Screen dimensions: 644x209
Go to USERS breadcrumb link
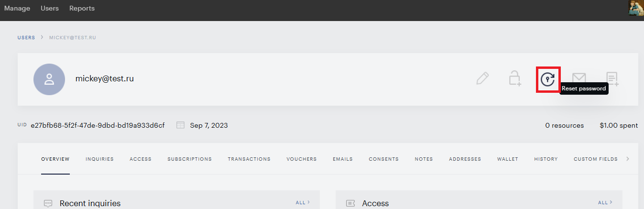coord(26,37)
